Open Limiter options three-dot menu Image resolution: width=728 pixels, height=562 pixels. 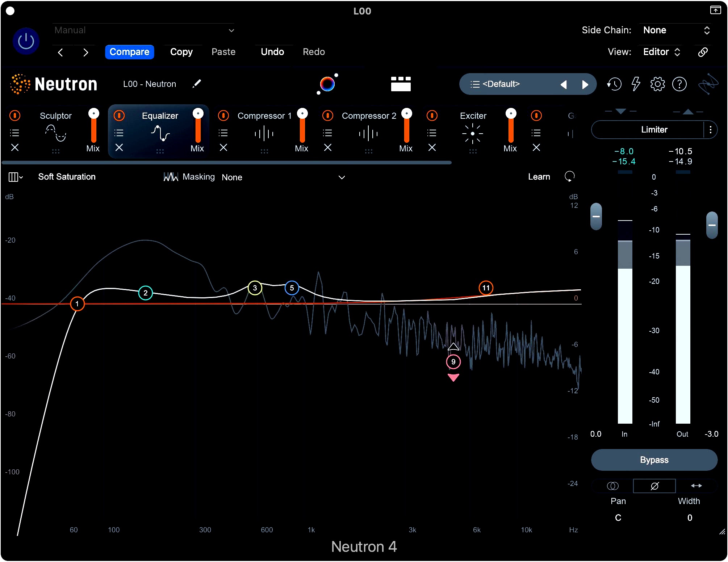click(711, 130)
